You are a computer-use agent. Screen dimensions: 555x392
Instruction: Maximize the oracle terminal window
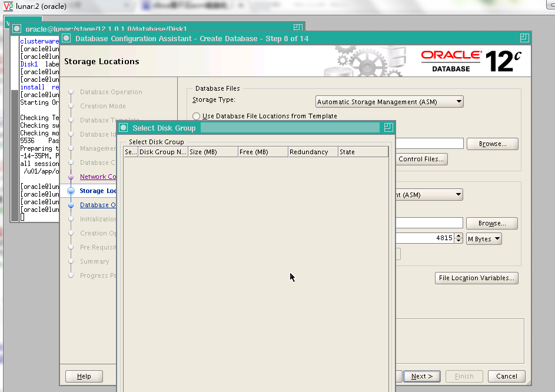298,28
